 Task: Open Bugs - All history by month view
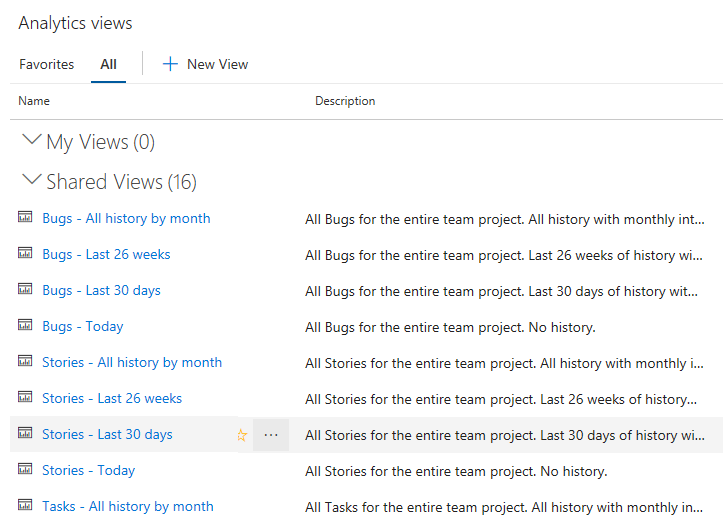pos(126,218)
